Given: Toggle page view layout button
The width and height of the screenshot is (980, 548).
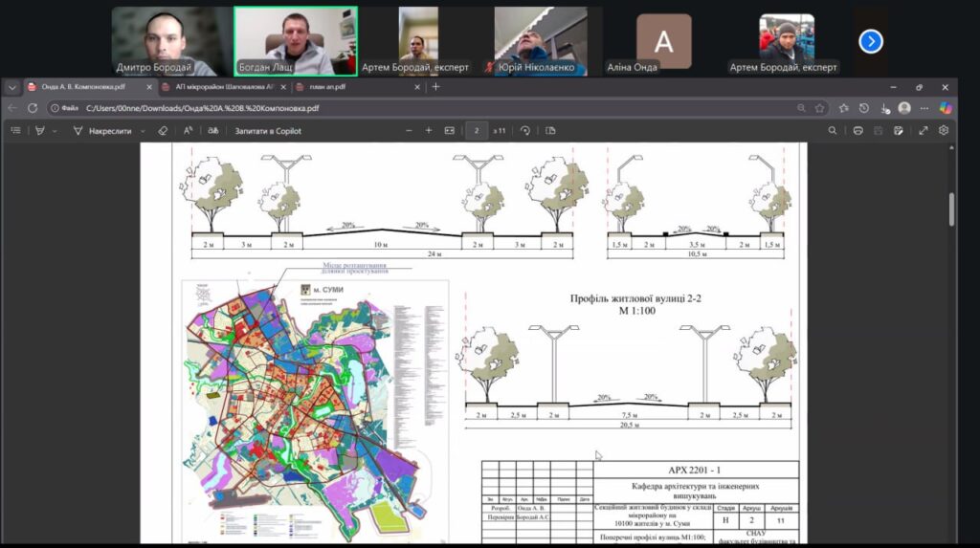Looking at the screenshot, I should point(550,130).
